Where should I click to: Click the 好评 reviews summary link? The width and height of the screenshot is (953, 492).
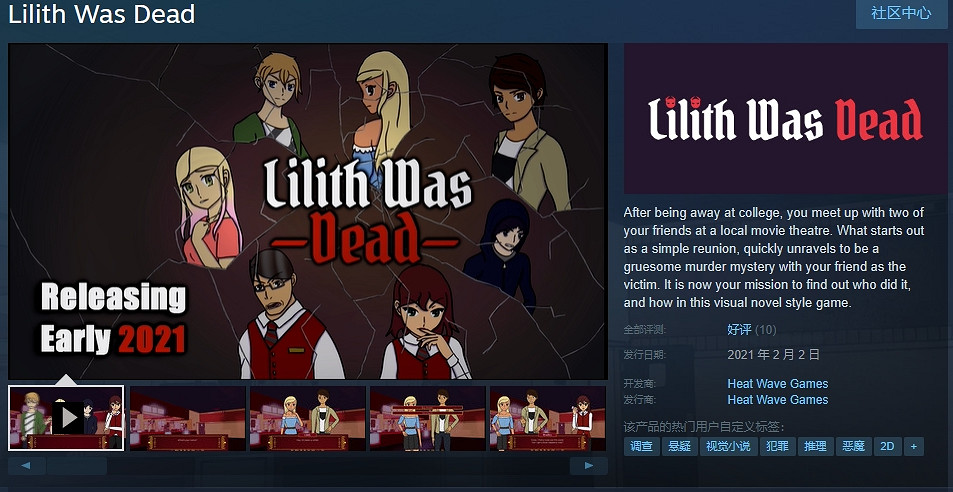click(739, 330)
